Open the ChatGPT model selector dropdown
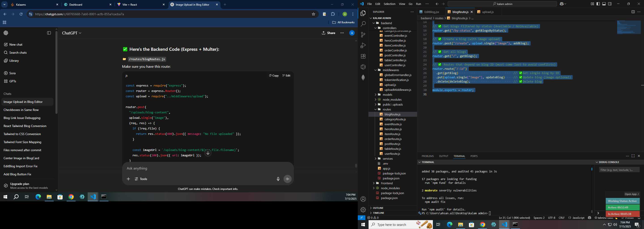Viewport: 644px width, 229px height. point(72,33)
